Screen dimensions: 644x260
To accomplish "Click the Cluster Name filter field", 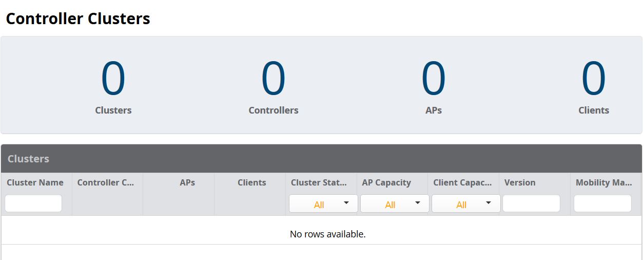I will (x=33, y=203).
